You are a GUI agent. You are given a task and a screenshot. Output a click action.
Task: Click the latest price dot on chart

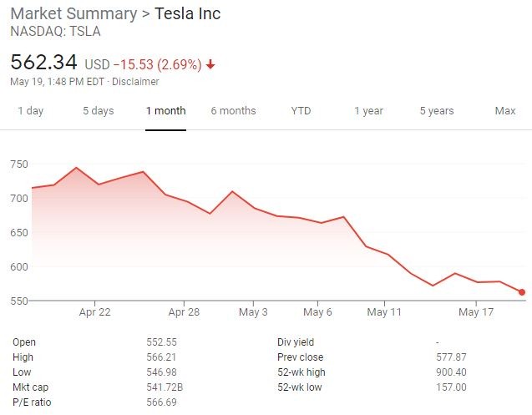point(522,292)
